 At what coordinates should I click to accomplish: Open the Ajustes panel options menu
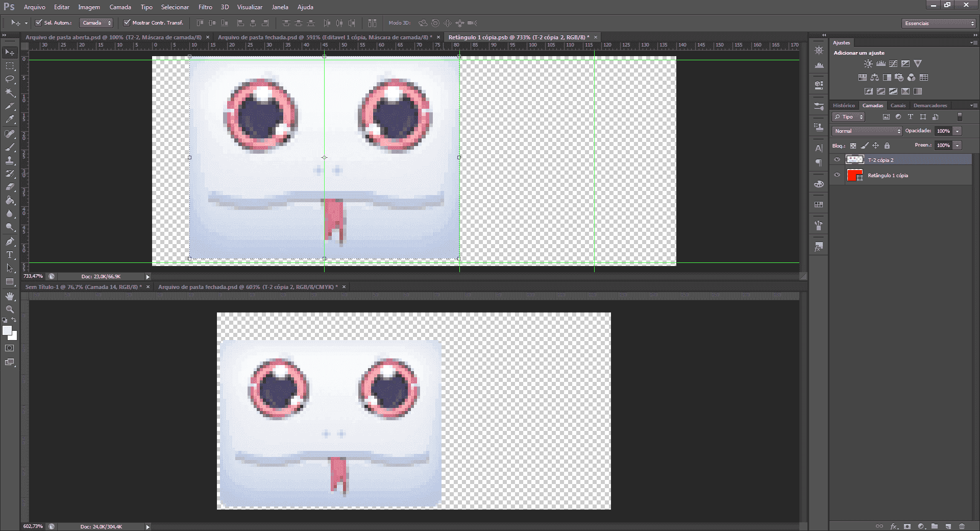point(973,42)
